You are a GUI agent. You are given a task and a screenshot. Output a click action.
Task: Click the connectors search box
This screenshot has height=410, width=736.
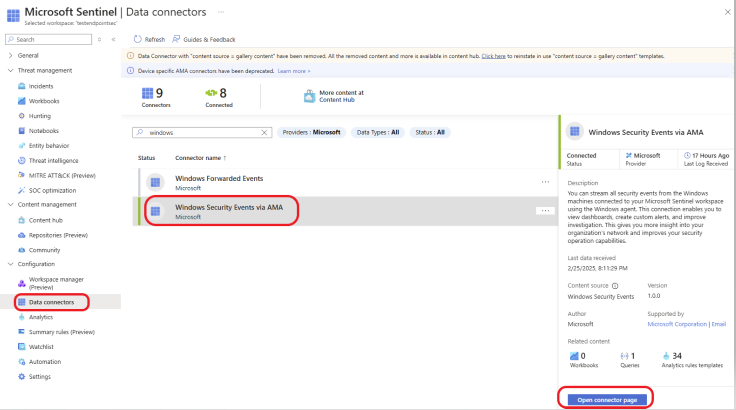tap(202, 133)
